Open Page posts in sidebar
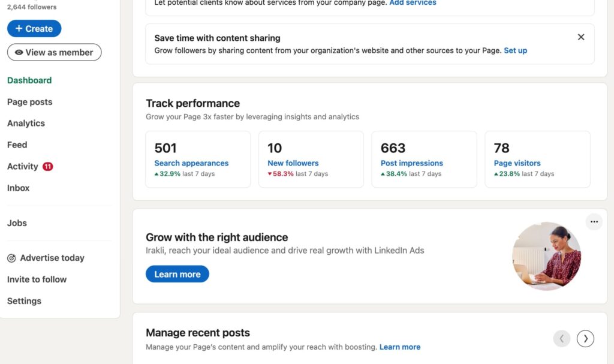The height and width of the screenshot is (364, 614). coord(30,102)
